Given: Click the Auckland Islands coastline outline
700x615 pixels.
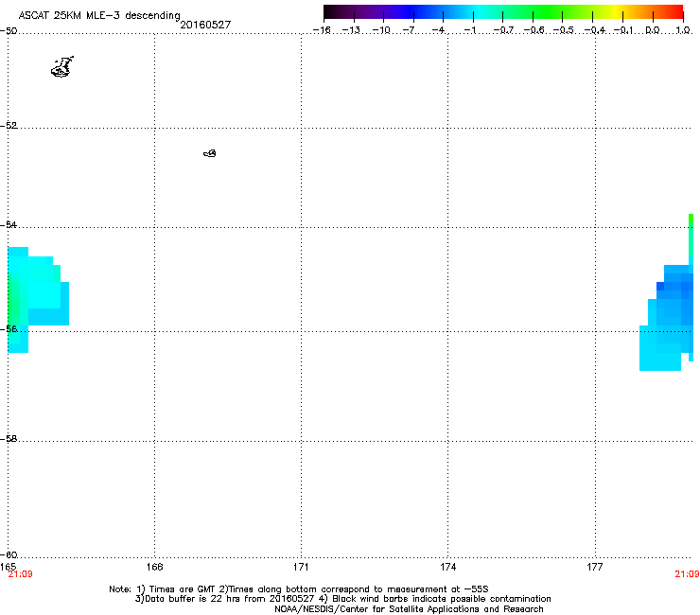Looking at the screenshot, I should click(62, 67).
